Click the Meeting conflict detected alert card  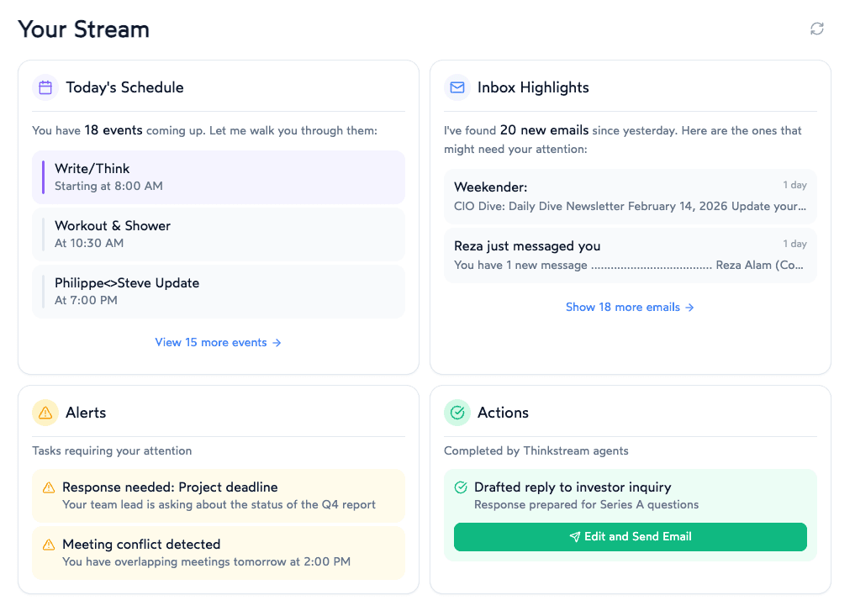tap(219, 551)
